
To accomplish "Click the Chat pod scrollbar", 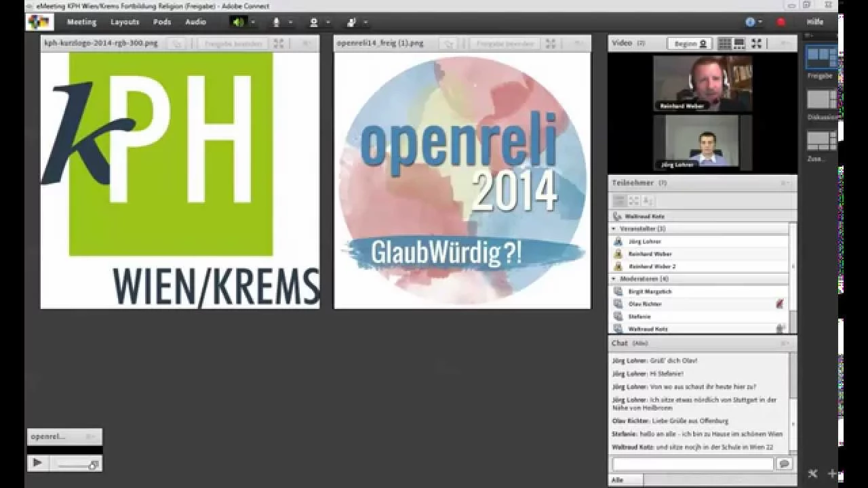I will 793,403.
